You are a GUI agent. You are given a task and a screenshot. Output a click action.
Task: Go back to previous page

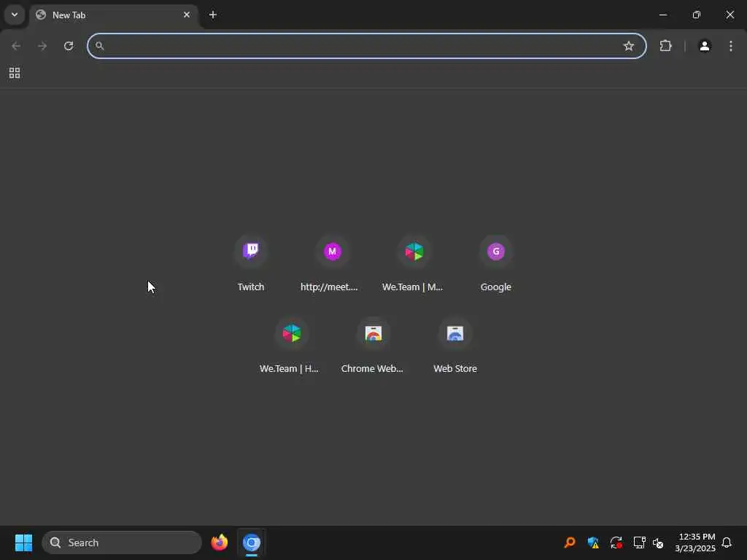point(16,46)
